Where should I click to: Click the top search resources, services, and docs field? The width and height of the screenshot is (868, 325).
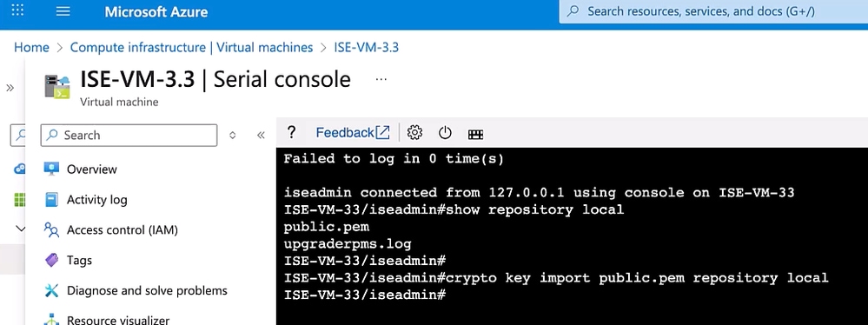point(713,11)
